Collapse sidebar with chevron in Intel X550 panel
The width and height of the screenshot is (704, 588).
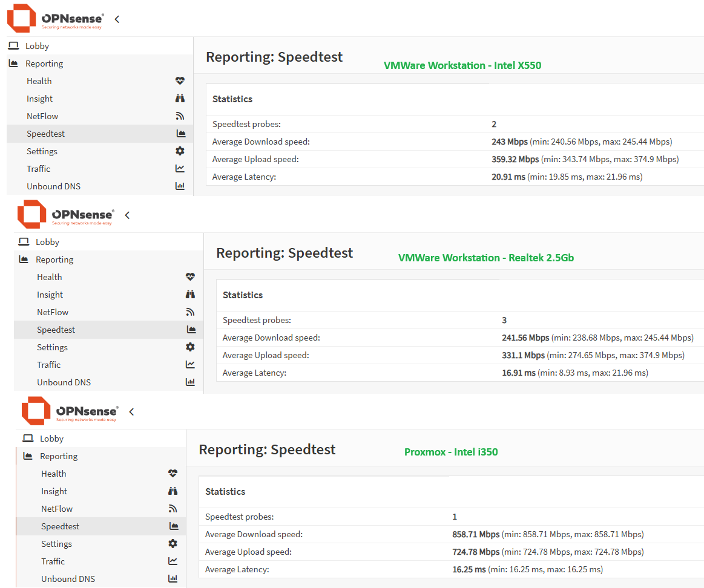coord(117,19)
